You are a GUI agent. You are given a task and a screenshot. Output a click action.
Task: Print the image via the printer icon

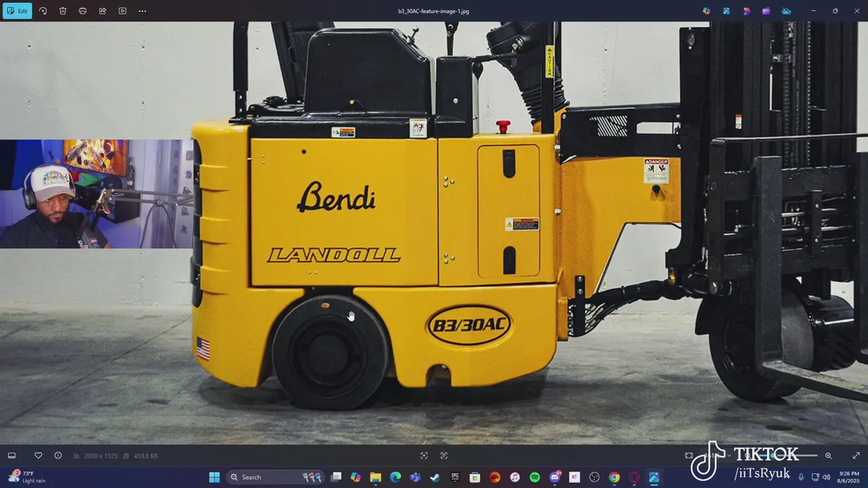point(83,11)
